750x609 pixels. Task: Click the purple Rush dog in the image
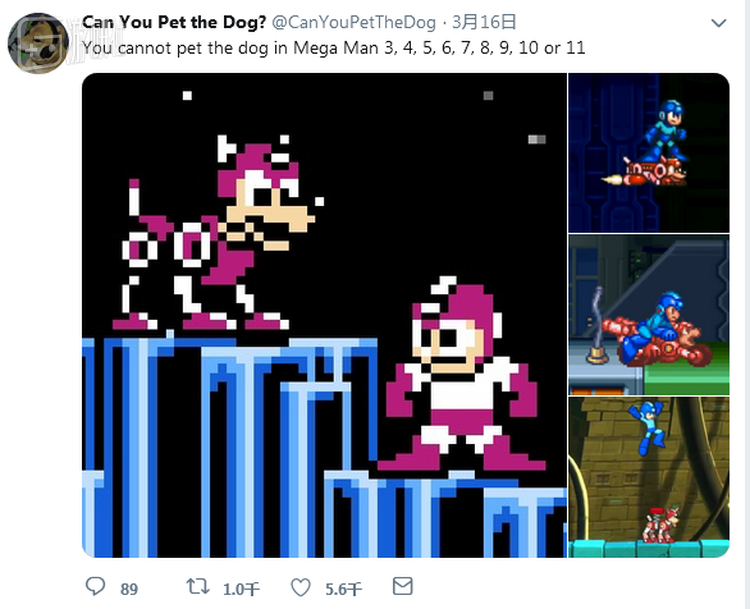click(218, 233)
